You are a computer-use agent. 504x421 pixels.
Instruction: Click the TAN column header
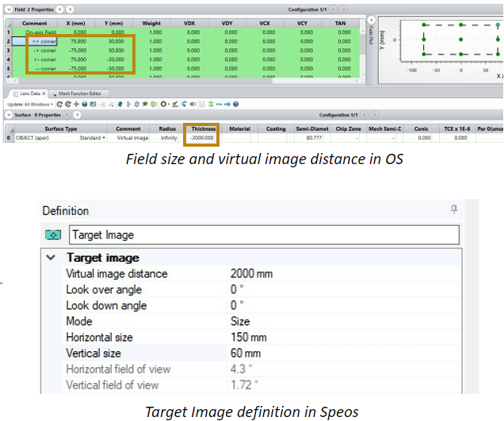coord(340,23)
